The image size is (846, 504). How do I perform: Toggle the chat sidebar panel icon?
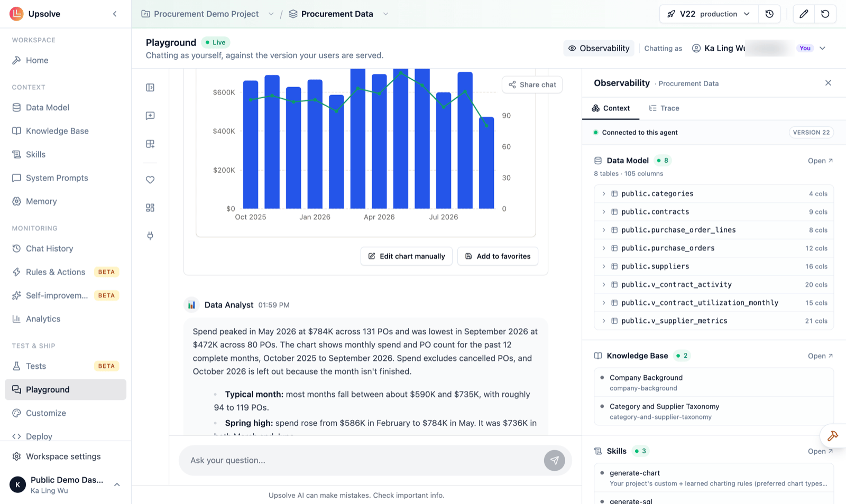tap(150, 88)
